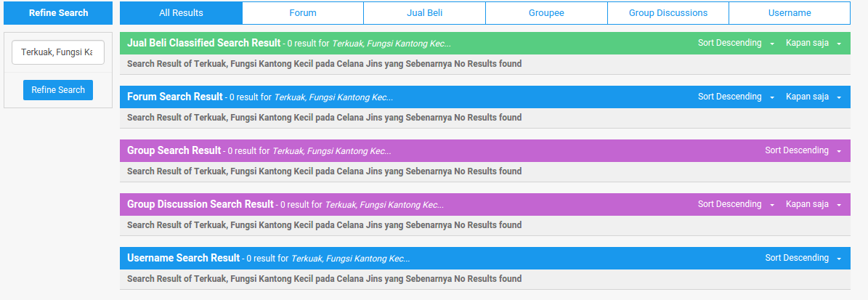
Task: Click the Group Search Result heading
Action: coord(174,150)
